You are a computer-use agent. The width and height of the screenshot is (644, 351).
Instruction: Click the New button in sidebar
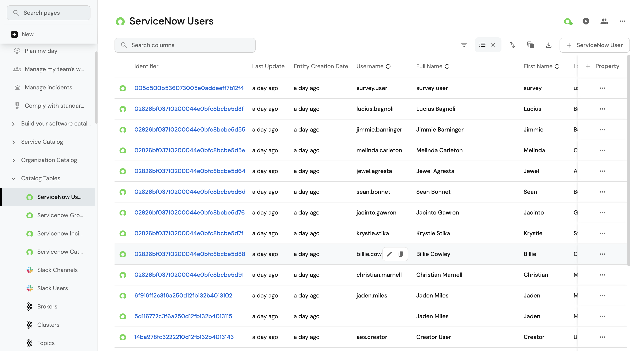[22, 34]
